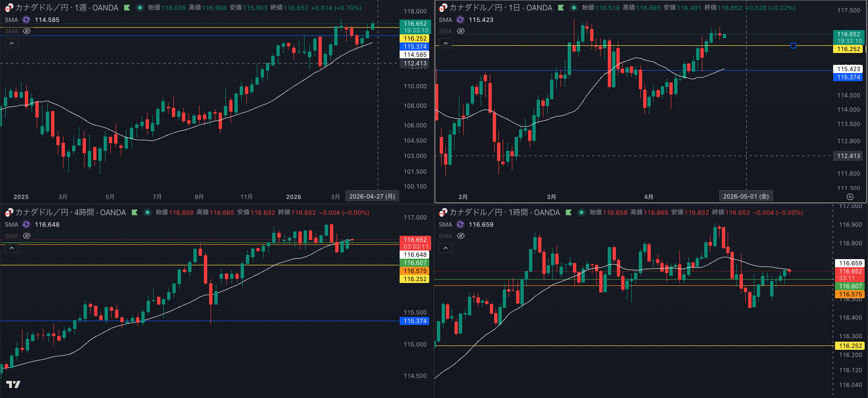Click the 4月 label on the 1日 time axis
868x398 pixels.
point(648,197)
